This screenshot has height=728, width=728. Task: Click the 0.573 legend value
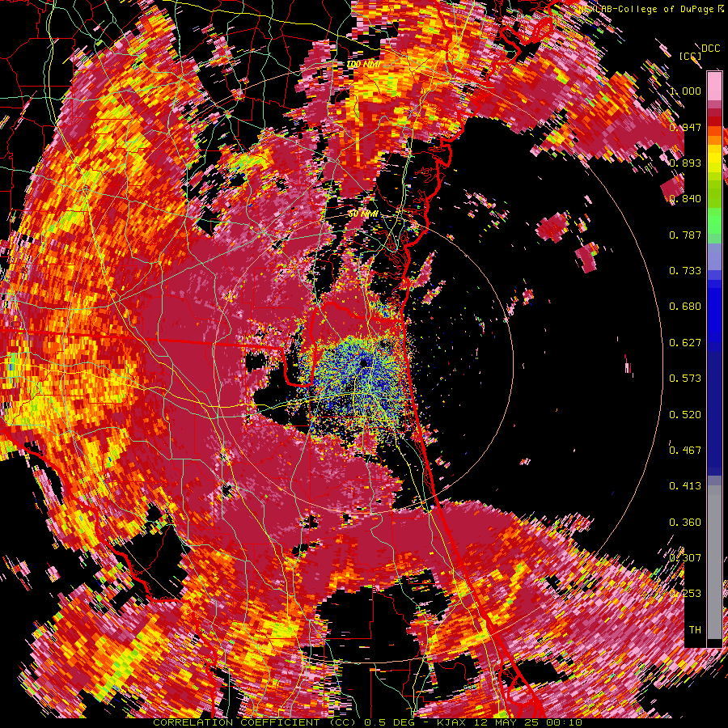pos(685,379)
